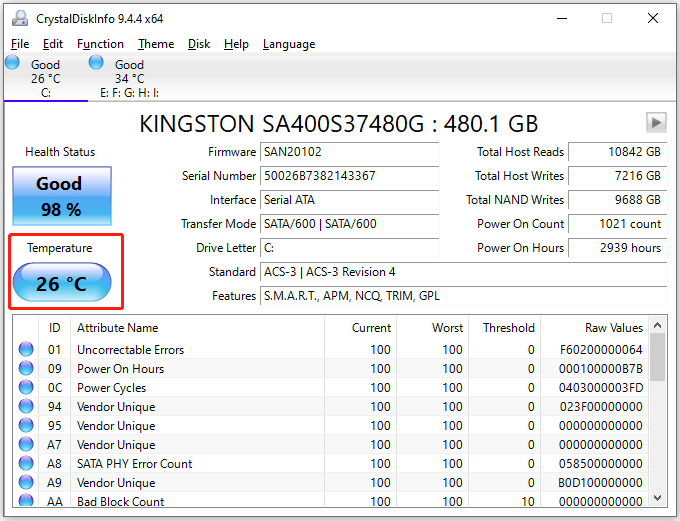Click raw value F60200000064

601,350
